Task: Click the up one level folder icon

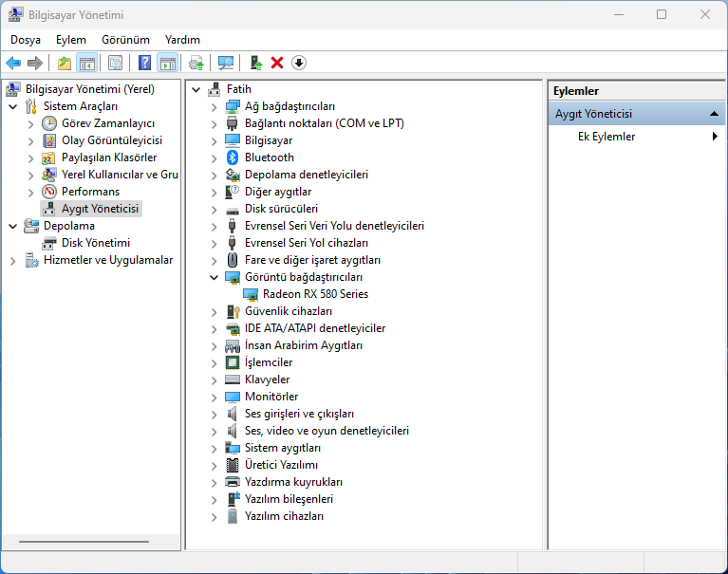Action: pos(65,63)
